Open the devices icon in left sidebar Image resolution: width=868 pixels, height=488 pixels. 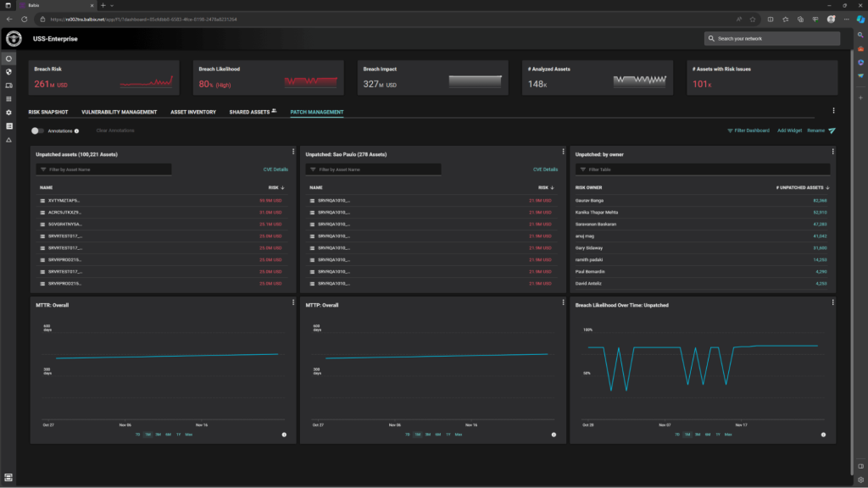tap(8, 86)
